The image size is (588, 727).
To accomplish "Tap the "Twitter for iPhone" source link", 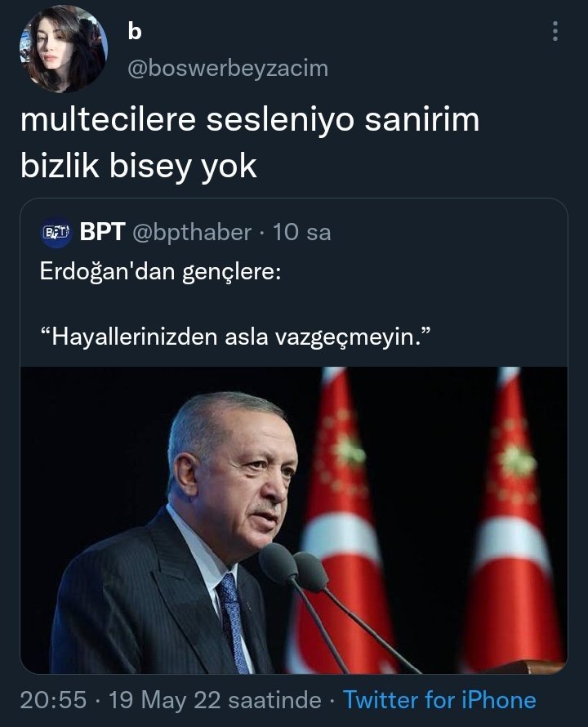I will point(439,699).
